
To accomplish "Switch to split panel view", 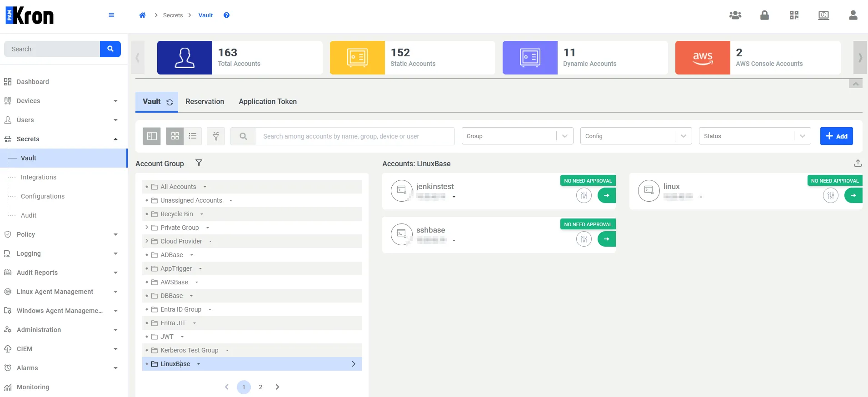I will (152, 136).
